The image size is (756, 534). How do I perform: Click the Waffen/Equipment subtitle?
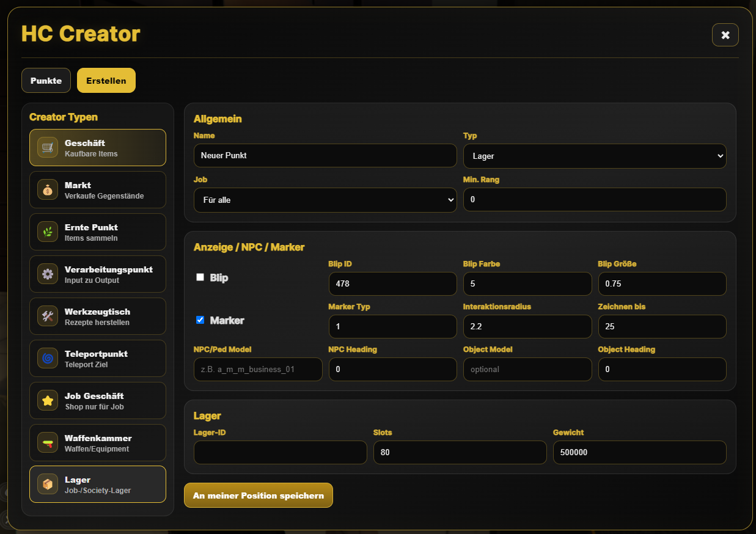97,449
